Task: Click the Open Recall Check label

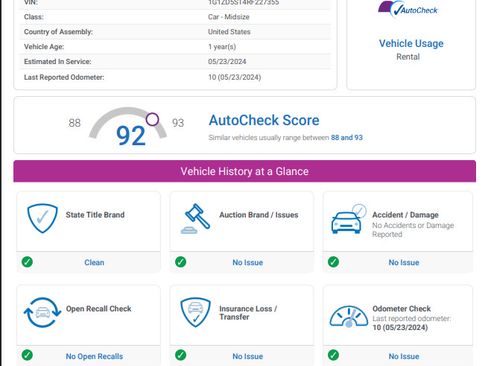Action: [99, 309]
